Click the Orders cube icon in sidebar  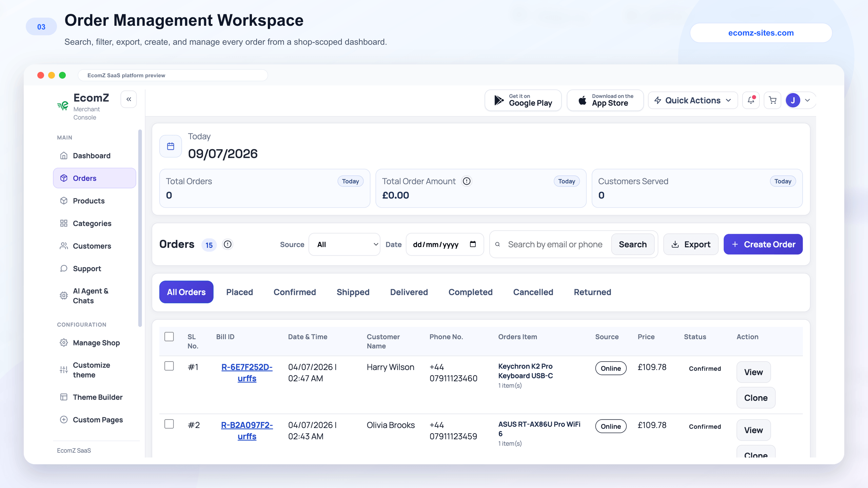[64, 178]
